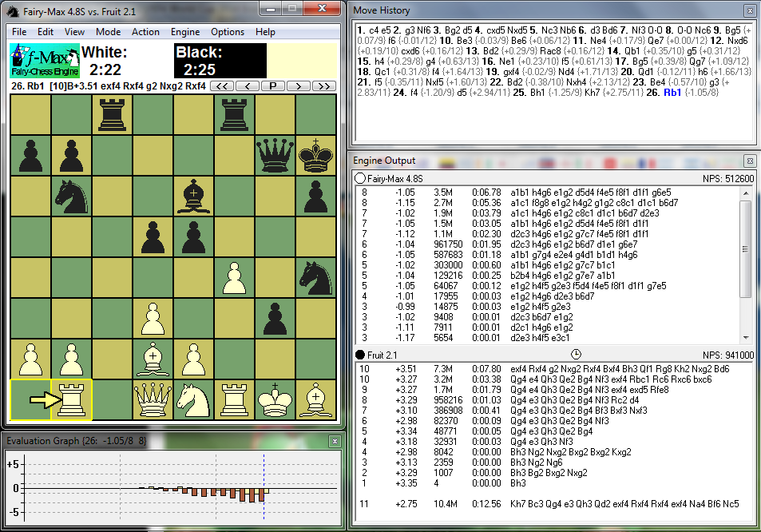
Task: Open the Options menu
Action: pyautogui.click(x=227, y=32)
